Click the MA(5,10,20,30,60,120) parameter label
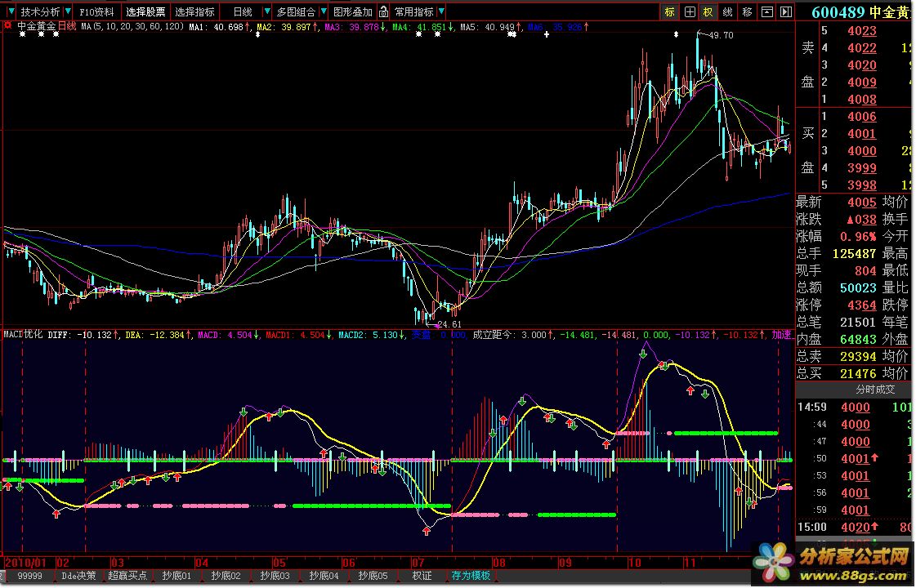The image size is (916, 588). pyautogui.click(x=133, y=26)
